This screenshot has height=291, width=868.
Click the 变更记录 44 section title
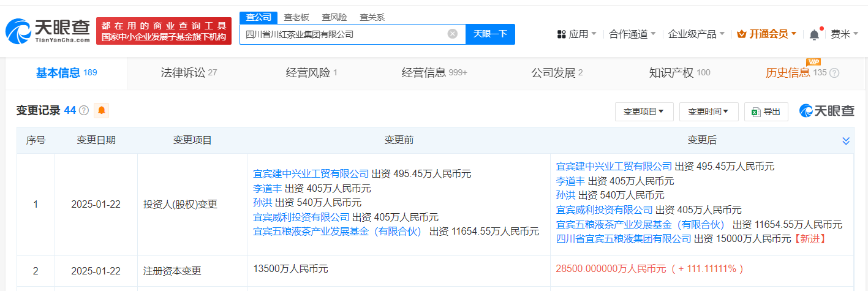coord(46,110)
